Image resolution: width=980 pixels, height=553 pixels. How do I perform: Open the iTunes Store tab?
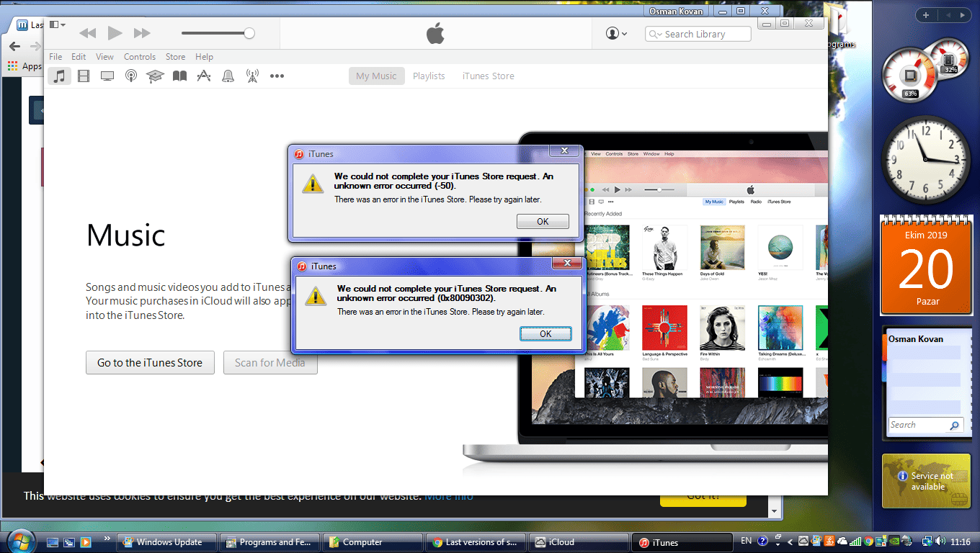[488, 76]
